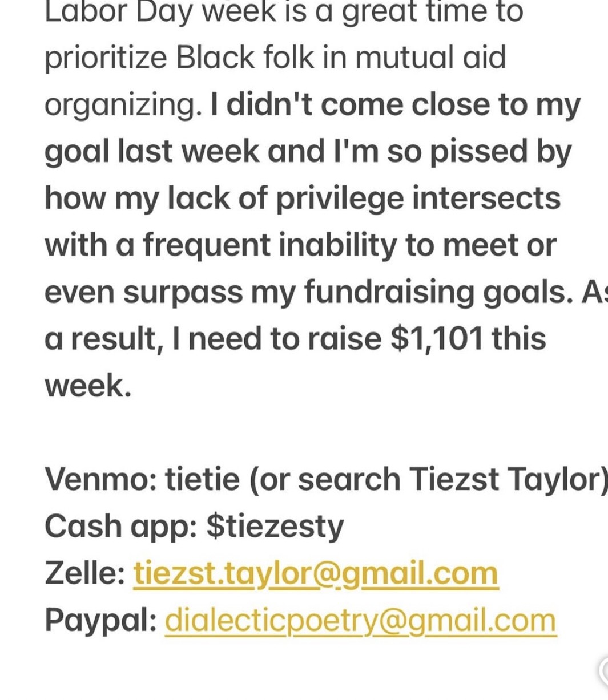Click the word "organizing."

pyautogui.click(x=123, y=105)
